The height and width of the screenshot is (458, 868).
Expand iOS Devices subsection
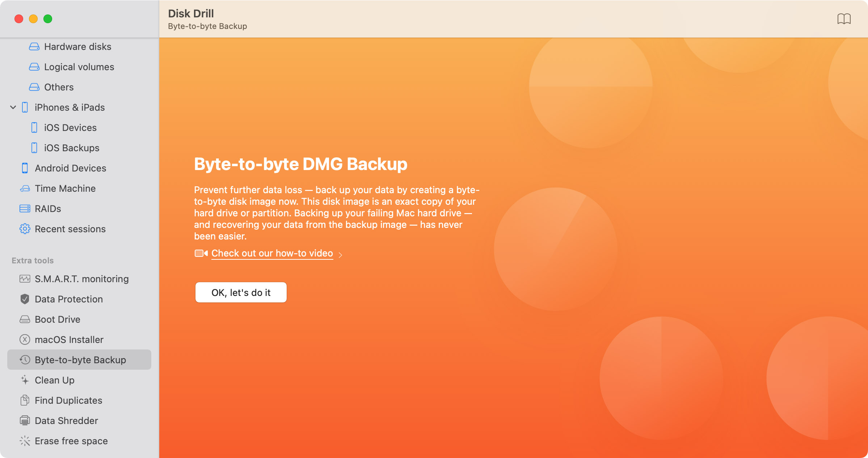(71, 128)
